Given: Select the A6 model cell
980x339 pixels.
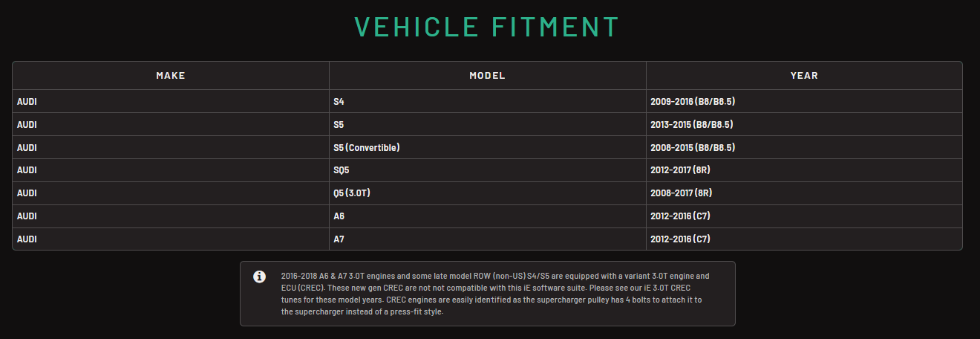Looking at the screenshot, I should point(339,216).
